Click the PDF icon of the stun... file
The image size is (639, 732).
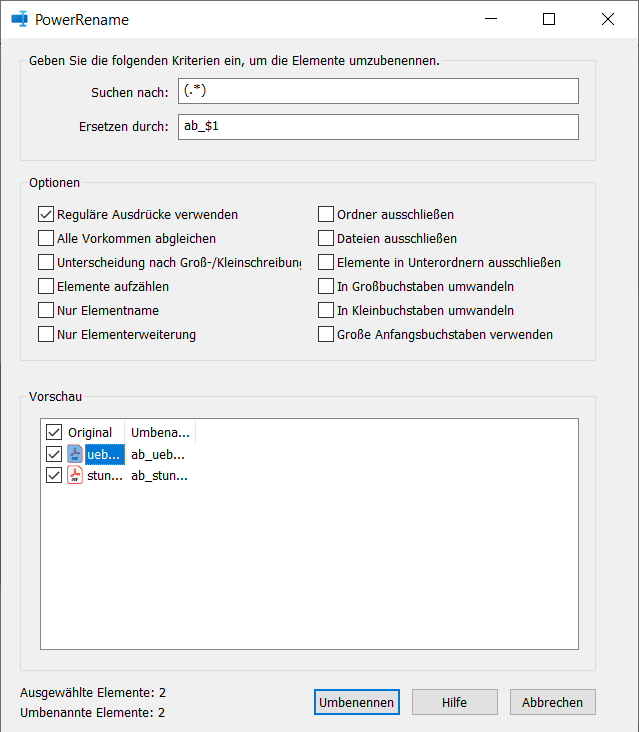[75, 475]
